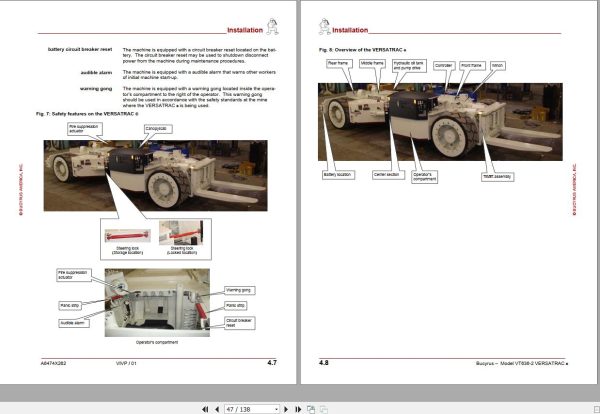This screenshot has width=600, height=414.
Task: Click the Steering lock storage location thumbnail
Action: coord(127,235)
